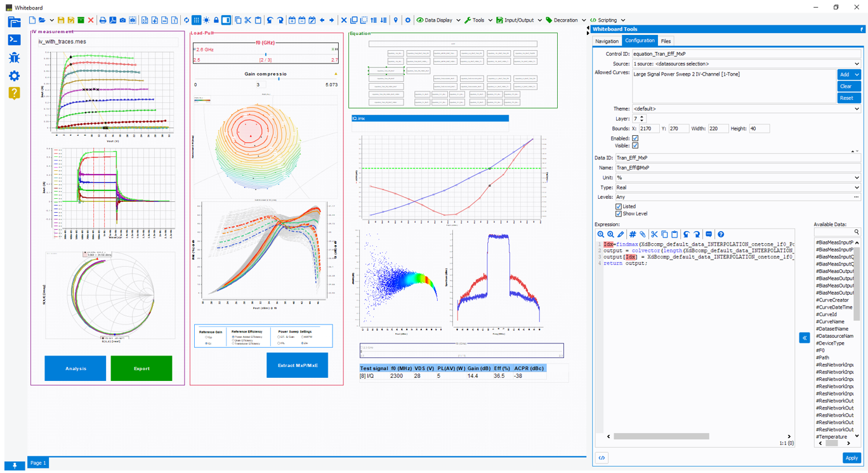
Task: Create a new whiteboard document
Action: [x=32, y=20]
